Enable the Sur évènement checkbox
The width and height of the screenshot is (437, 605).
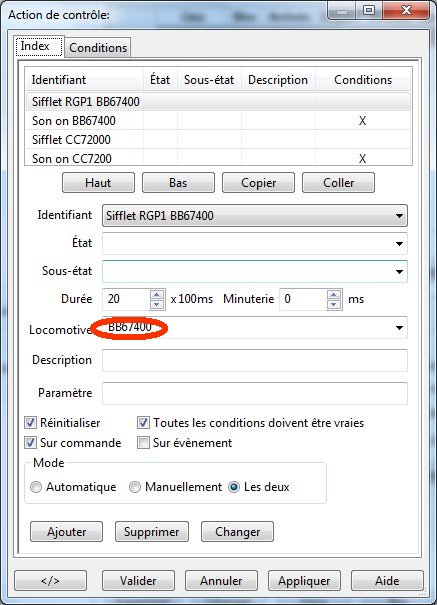point(143,443)
